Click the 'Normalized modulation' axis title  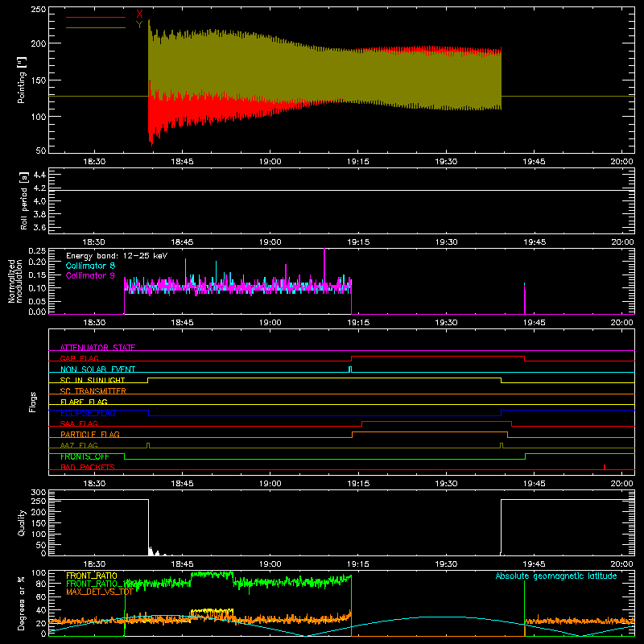[x=15, y=281]
